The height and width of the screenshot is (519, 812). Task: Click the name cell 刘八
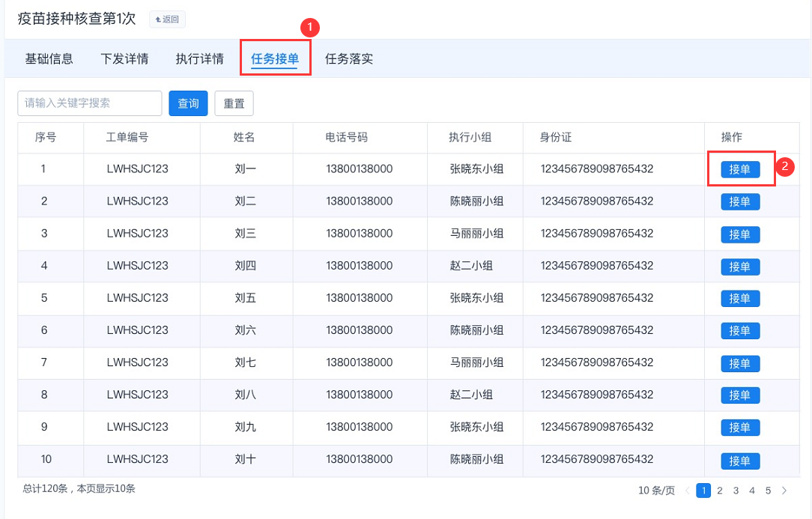(x=246, y=395)
